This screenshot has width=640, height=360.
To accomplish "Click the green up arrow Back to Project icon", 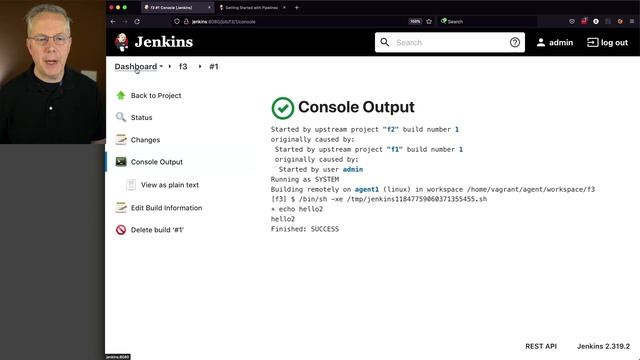I will tap(121, 95).
